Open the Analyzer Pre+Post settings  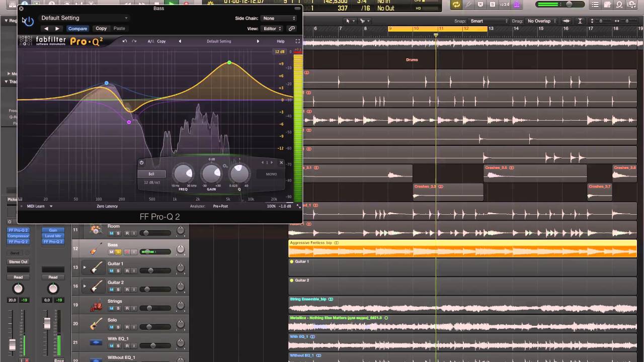pos(220,206)
